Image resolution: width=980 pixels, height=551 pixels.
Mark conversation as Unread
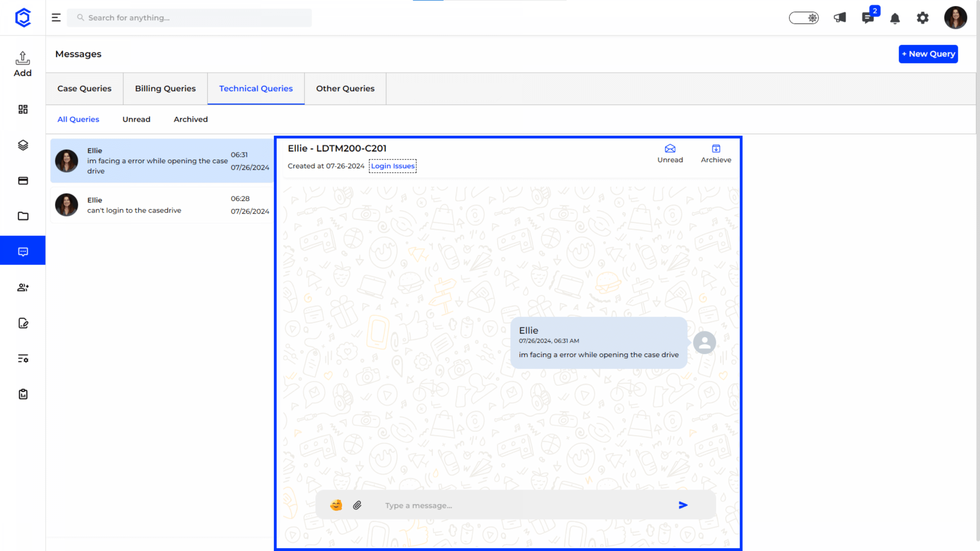[x=670, y=154]
